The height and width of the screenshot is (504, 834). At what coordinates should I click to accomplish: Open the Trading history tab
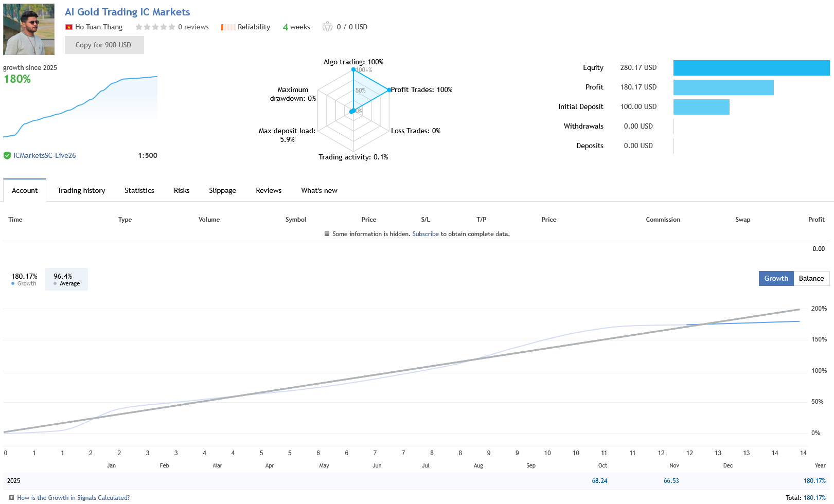click(81, 190)
